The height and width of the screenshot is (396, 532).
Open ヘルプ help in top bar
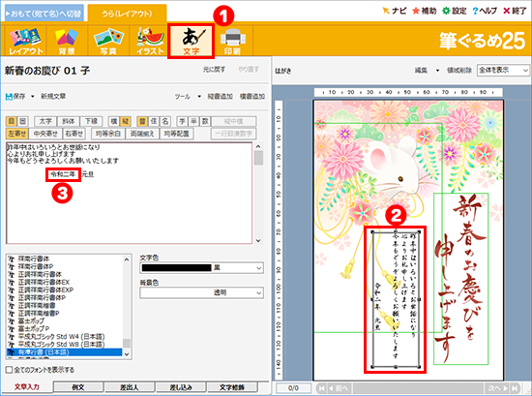(x=485, y=11)
